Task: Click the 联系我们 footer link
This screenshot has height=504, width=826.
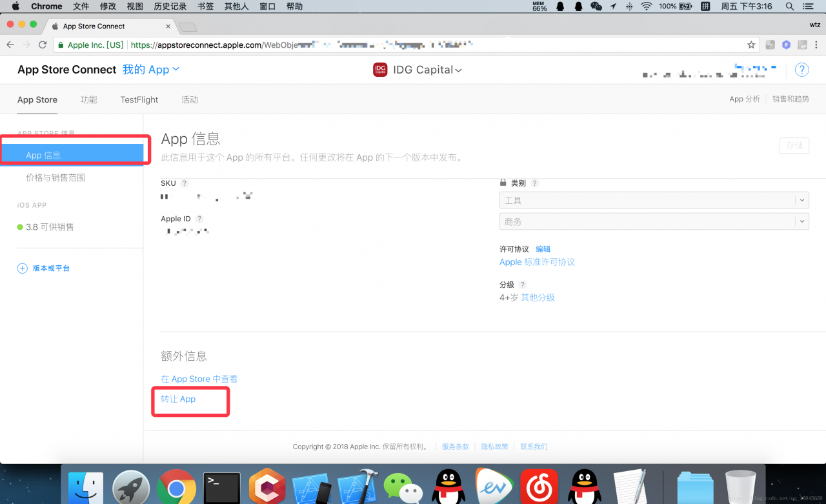Action: (534, 447)
